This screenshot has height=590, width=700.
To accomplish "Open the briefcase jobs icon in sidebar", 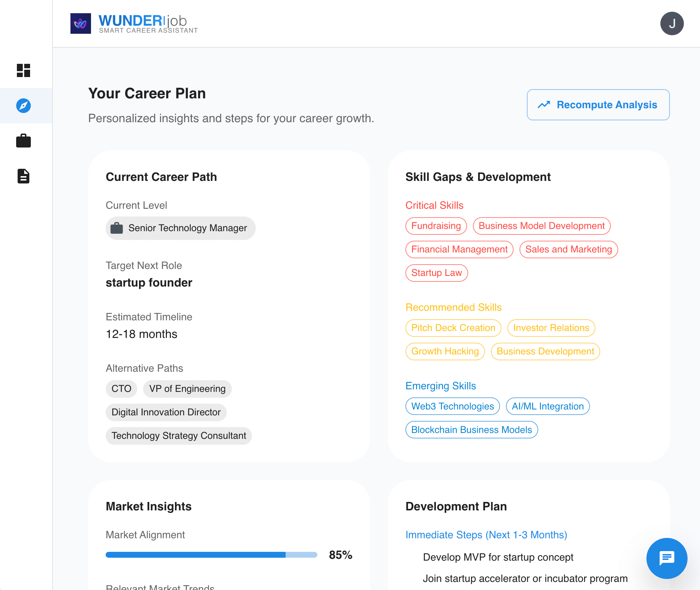I will [23, 141].
